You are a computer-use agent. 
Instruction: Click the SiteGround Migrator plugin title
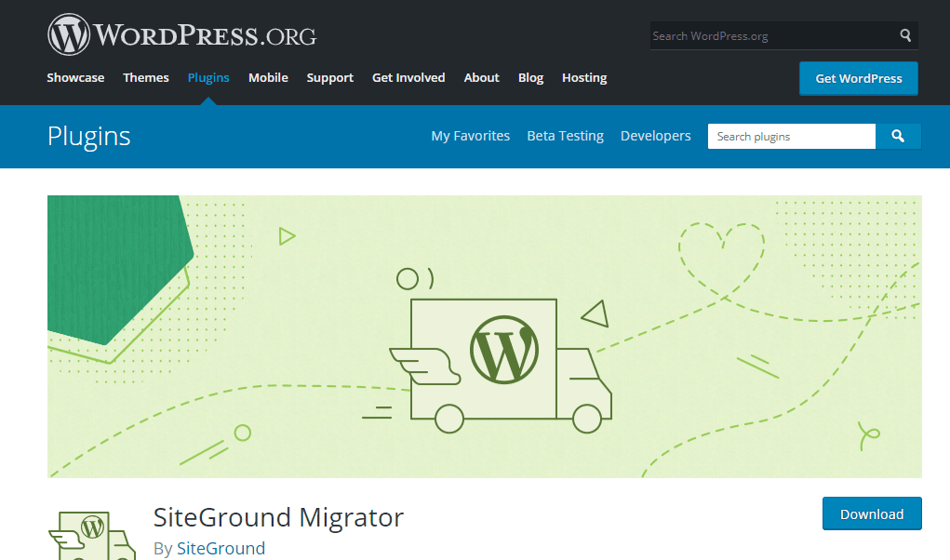point(279,517)
